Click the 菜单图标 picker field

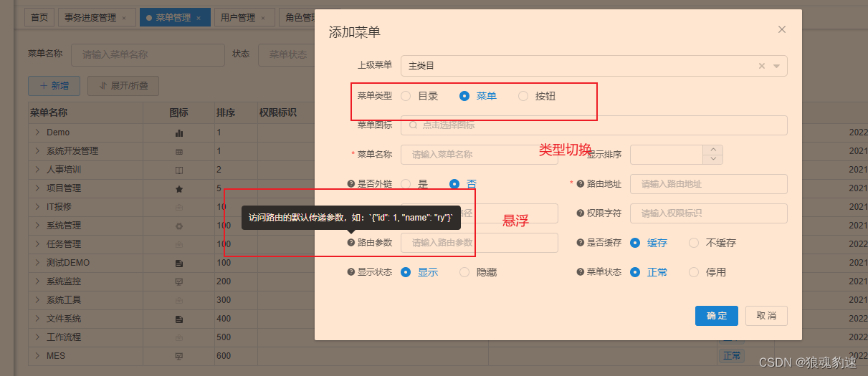(x=594, y=125)
